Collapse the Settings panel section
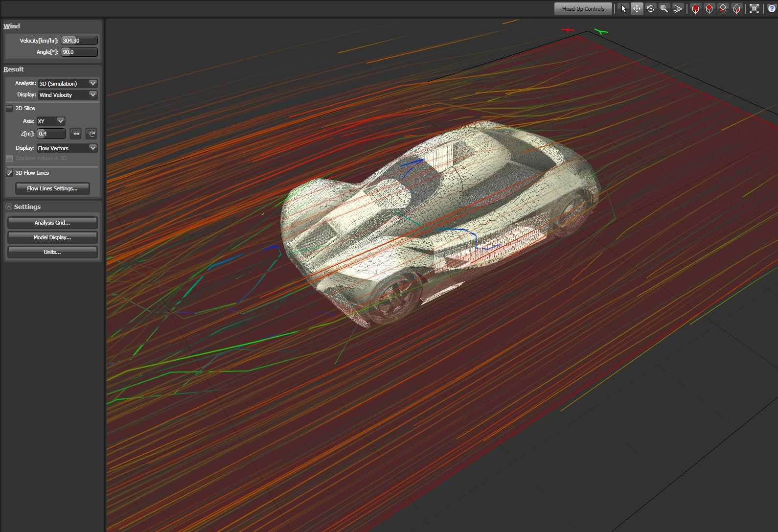The image size is (778, 532). (9, 207)
